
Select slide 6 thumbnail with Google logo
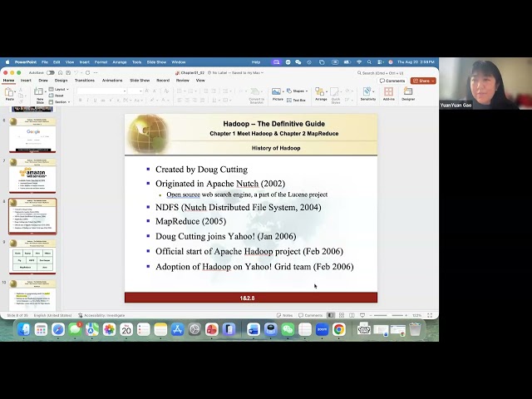[32, 135]
